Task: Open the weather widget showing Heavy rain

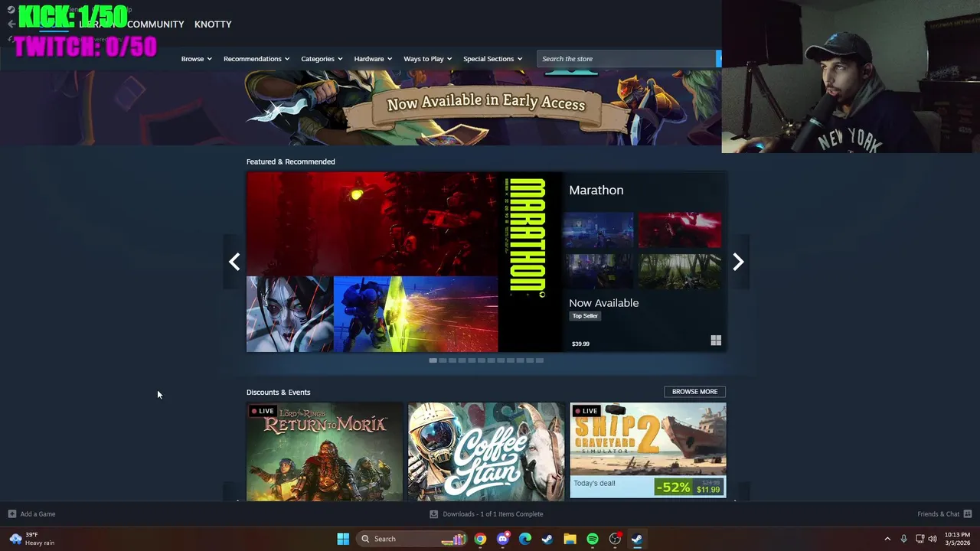Action: [32, 539]
